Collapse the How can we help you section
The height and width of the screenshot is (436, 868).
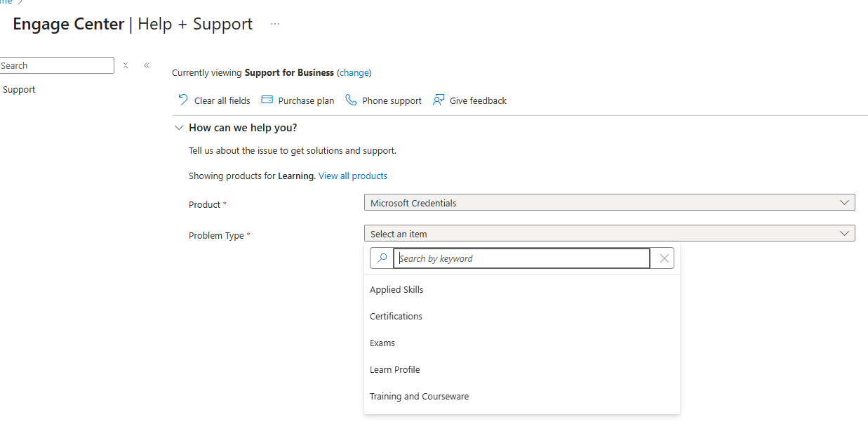coord(178,128)
